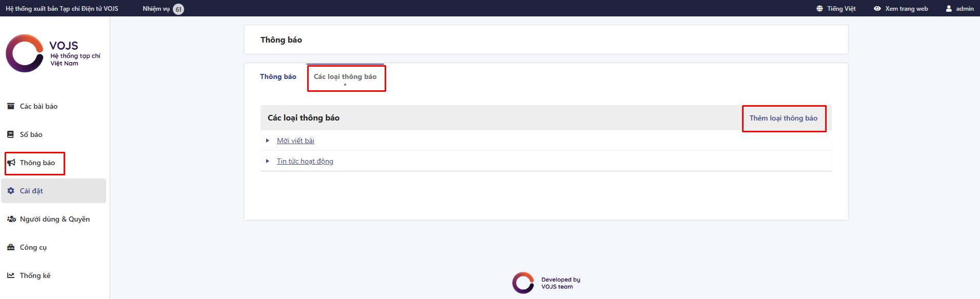Select the Các loại thông báo tab
Viewport: 980px width, 299px height.
click(x=345, y=77)
